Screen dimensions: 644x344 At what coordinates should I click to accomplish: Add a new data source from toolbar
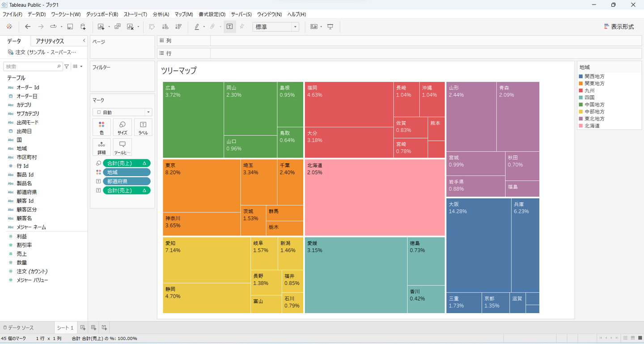[83, 27]
